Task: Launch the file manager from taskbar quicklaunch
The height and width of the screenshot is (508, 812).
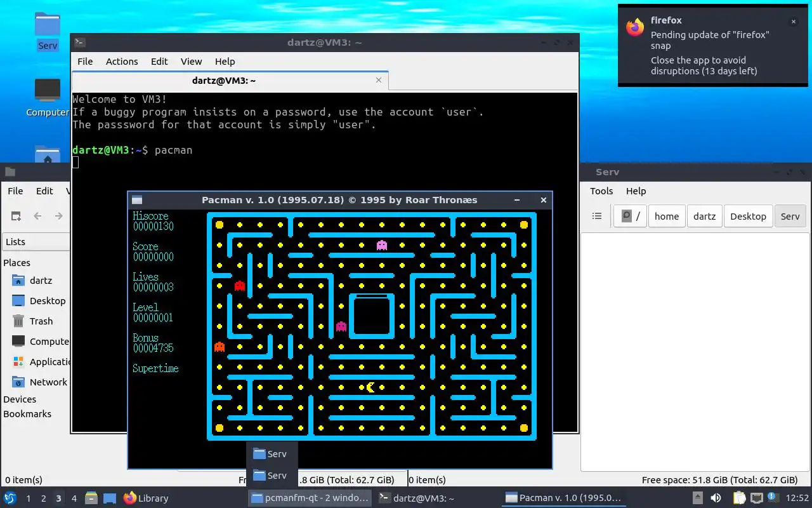Action: point(91,498)
